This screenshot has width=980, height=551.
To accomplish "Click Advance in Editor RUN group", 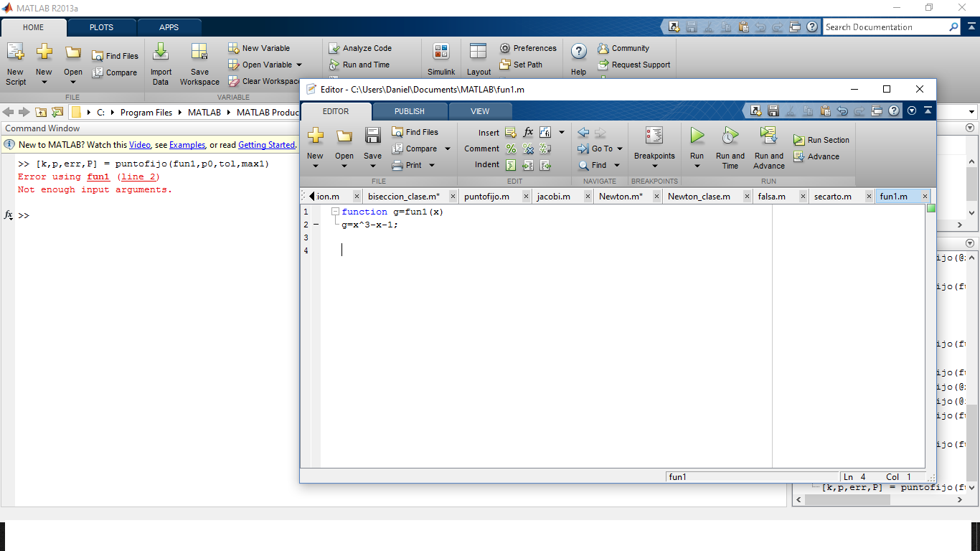I will (816, 156).
